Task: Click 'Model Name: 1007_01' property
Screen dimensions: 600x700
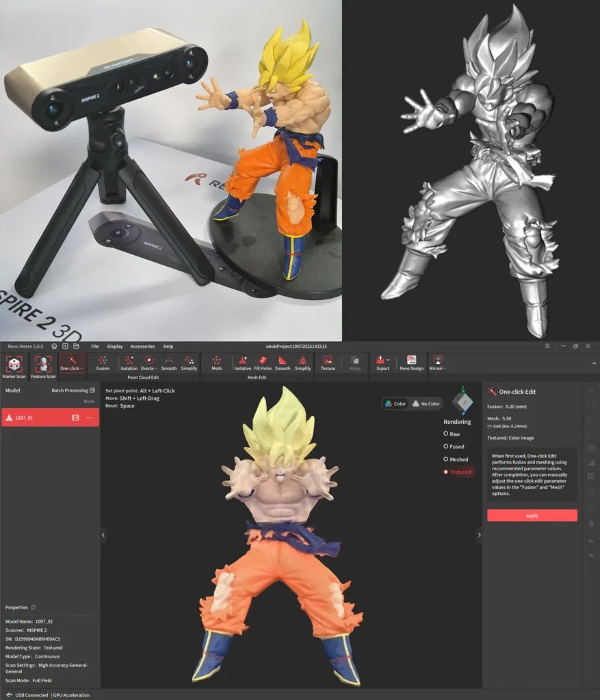Action: click(x=29, y=621)
